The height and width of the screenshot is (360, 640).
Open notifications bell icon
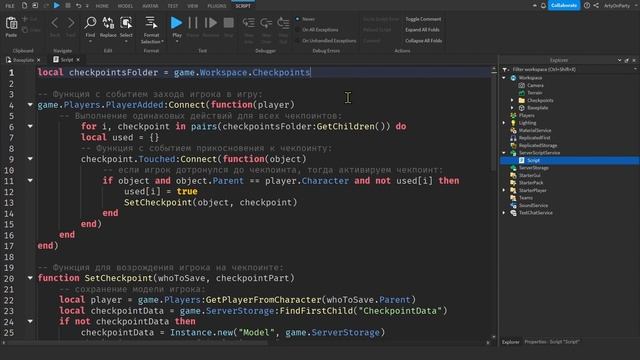coord(543,6)
